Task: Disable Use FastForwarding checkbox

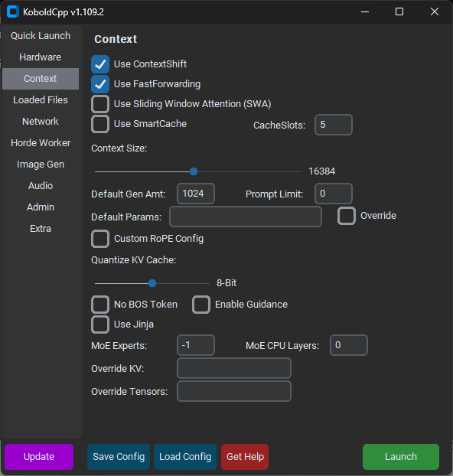Action: tap(100, 84)
